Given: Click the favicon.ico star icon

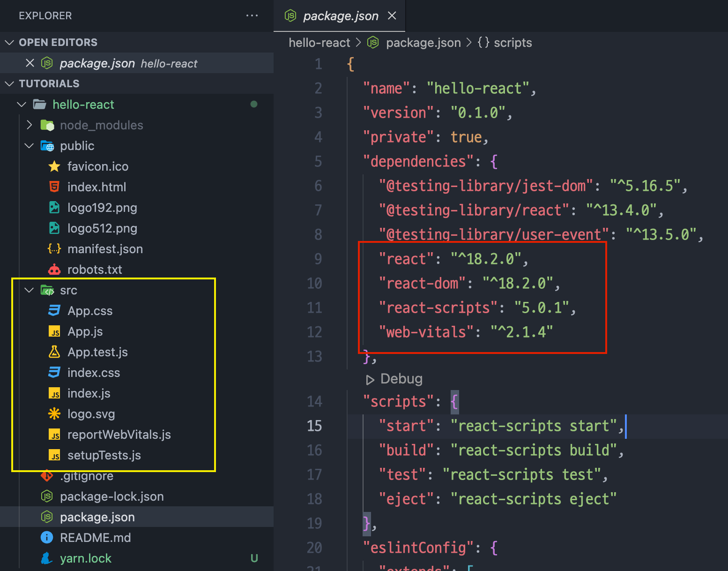Looking at the screenshot, I should (54, 166).
